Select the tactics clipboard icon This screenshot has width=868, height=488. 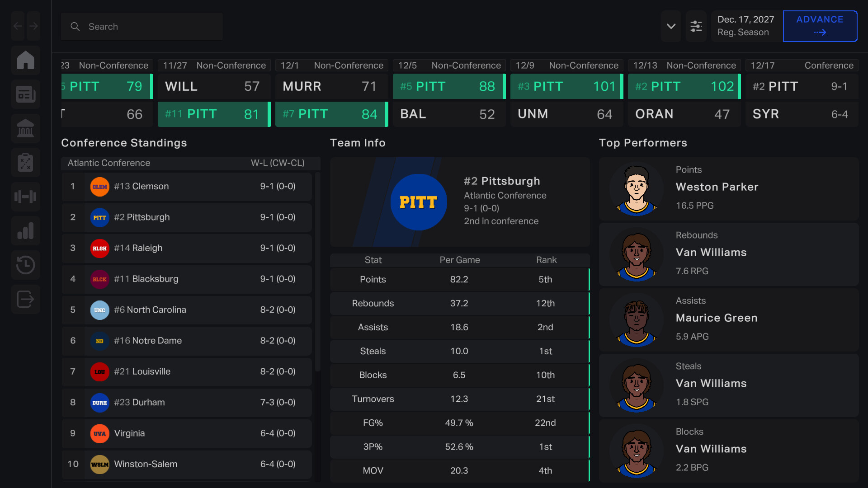coord(26,162)
